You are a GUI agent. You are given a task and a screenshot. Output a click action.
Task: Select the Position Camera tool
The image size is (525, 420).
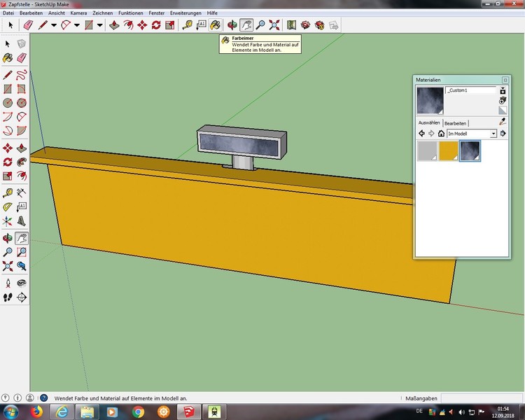[8, 283]
